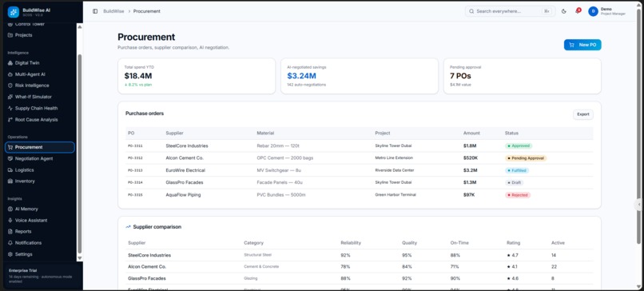Image resolution: width=644 pixels, height=291 pixels.
Task: Click the Demo user avatar
Action: coord(593,11)
